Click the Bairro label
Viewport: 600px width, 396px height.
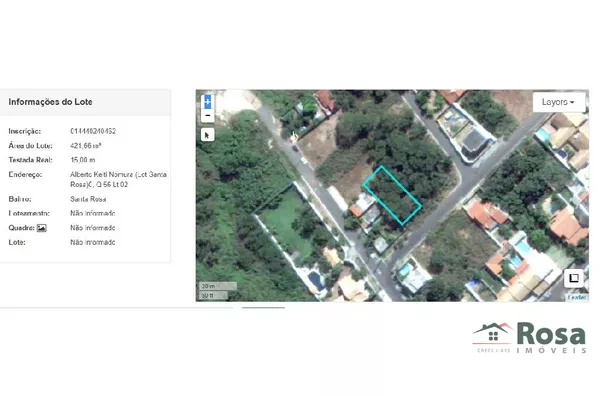tap(20, 199)
